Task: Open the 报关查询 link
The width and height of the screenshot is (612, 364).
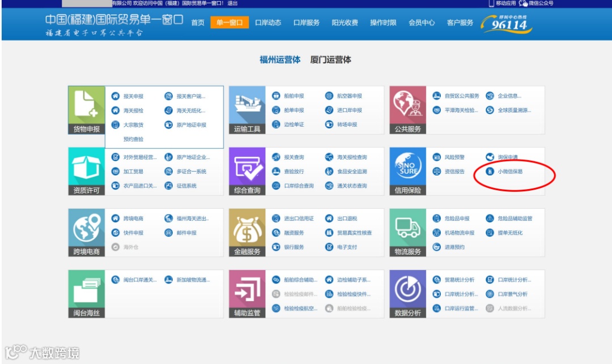Action: pos(294,157)
